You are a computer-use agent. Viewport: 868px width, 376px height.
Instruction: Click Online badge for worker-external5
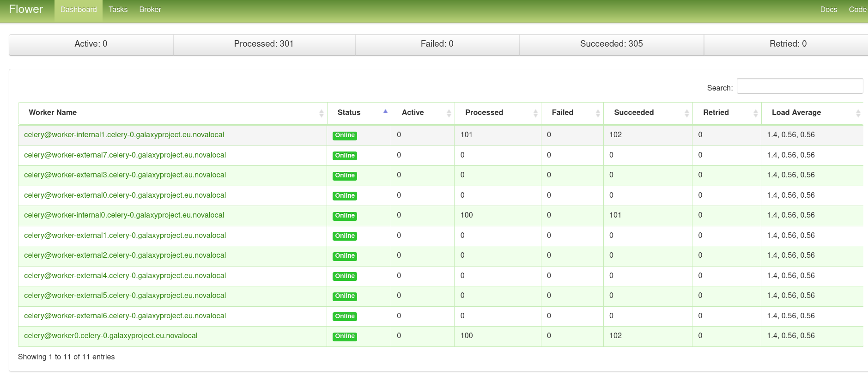click(x=345, y=297)
